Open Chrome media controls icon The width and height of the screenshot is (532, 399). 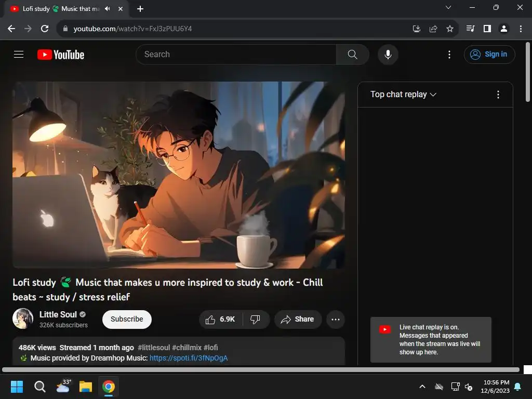470,29
